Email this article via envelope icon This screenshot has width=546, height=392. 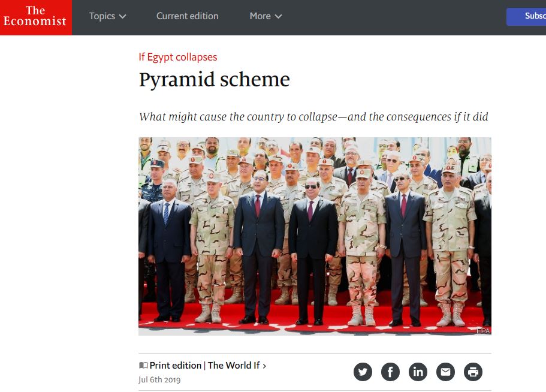coord(445,372)
